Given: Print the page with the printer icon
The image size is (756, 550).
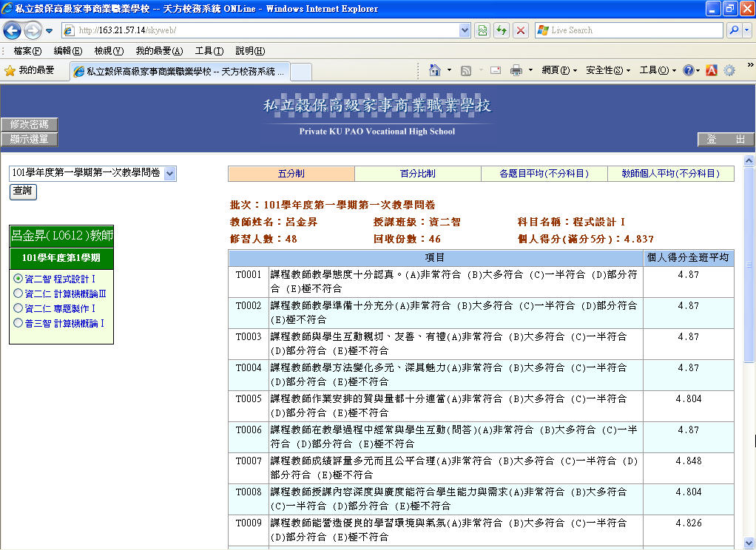Looking at the screenshot, I should [516, 70].
